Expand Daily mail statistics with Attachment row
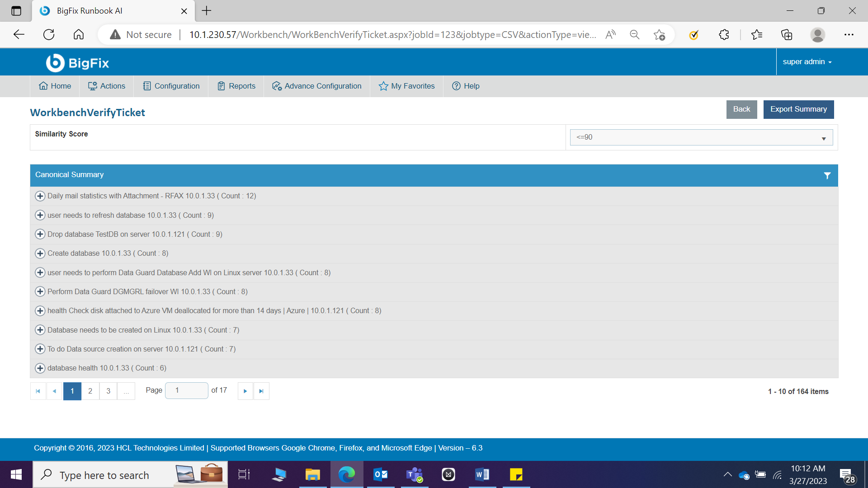This screenshot has width=868, height=488. (40, 196)
